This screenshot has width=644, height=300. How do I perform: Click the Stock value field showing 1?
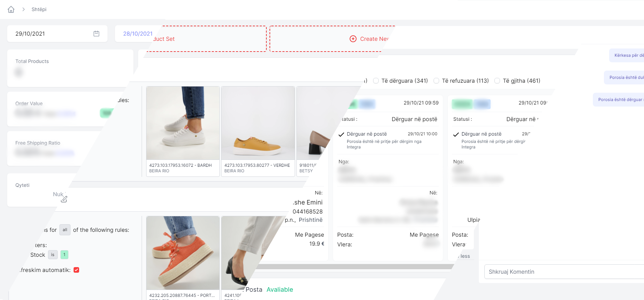pyautogui.click(x=64, y=255)
